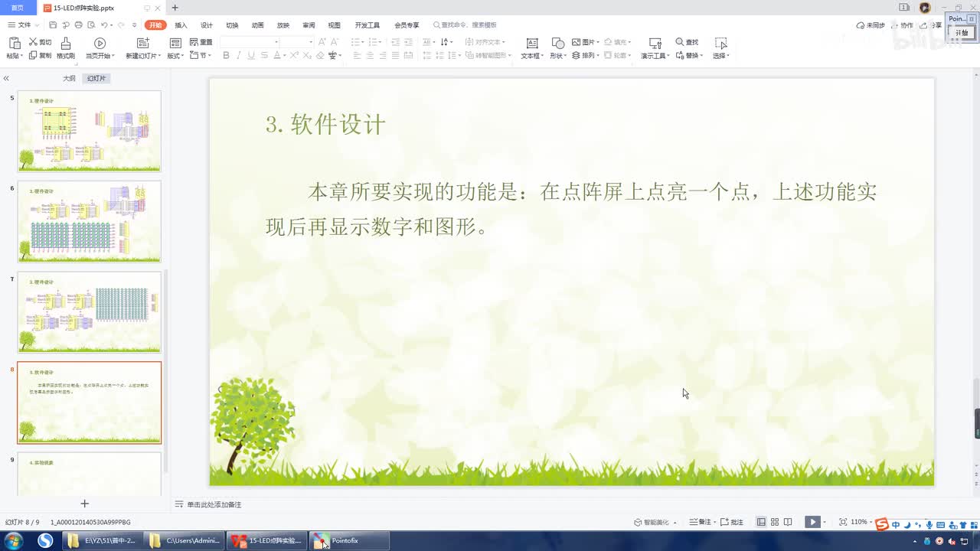Click the 查找 find magnifier

pyautogui.click(x=680, y=42)
